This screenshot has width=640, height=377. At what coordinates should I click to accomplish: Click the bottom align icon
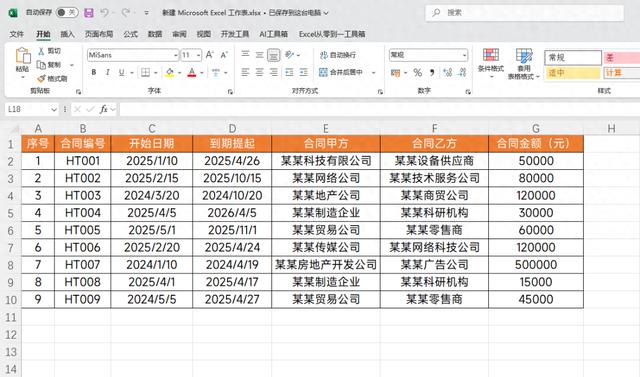[273, 55]
